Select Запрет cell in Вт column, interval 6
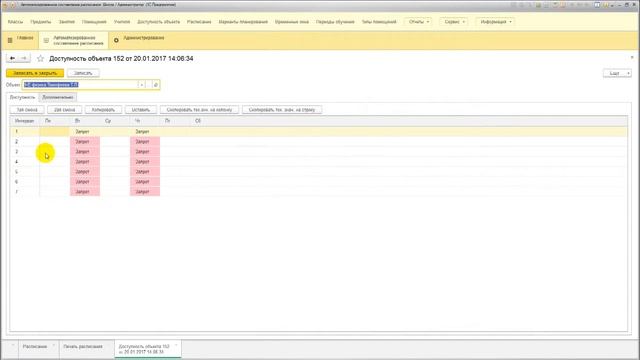 85,182
